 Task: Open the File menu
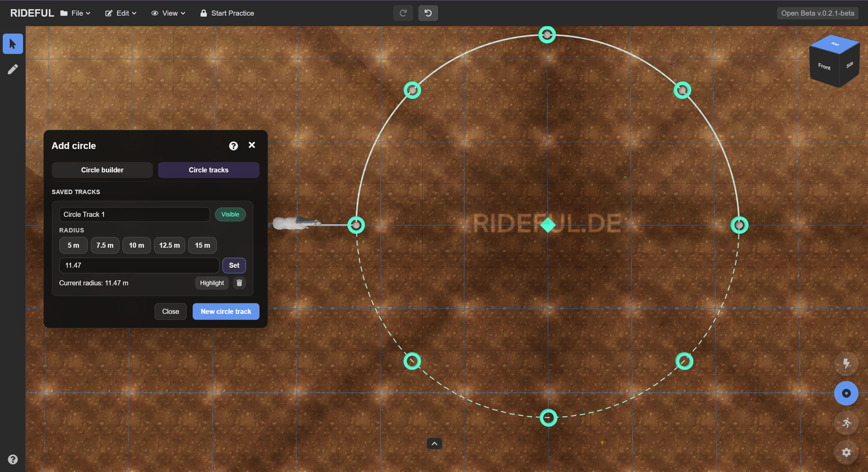click(75, 13)
